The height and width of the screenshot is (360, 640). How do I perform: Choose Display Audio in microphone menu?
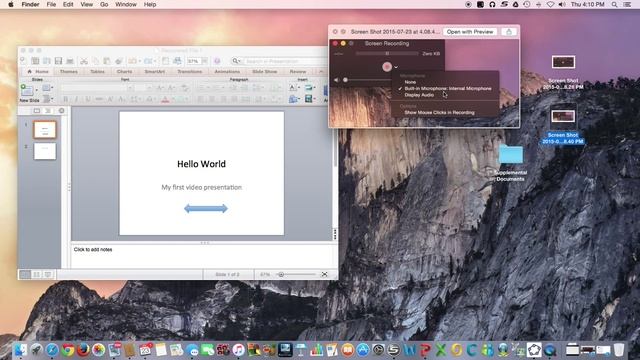419,95
